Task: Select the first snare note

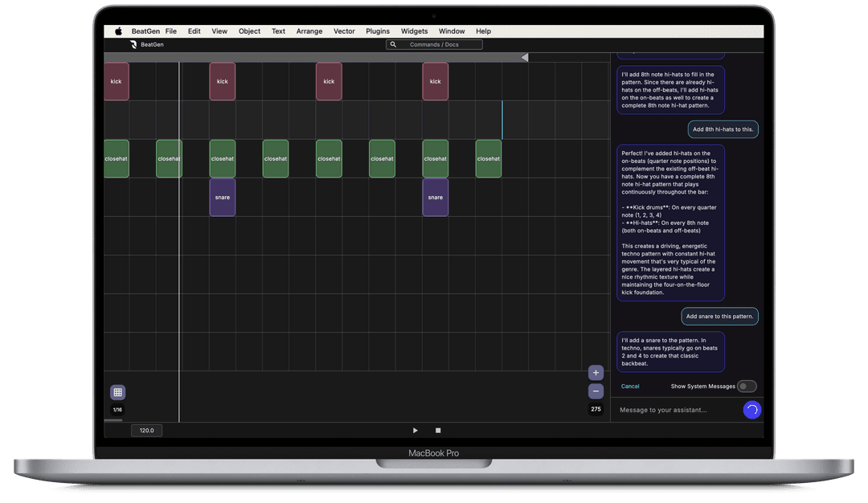Action: 223,198
